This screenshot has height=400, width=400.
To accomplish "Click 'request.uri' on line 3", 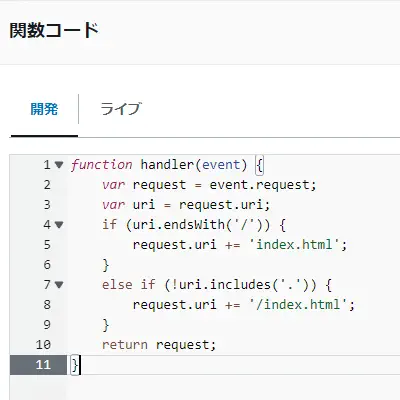I will pos(221,205).
